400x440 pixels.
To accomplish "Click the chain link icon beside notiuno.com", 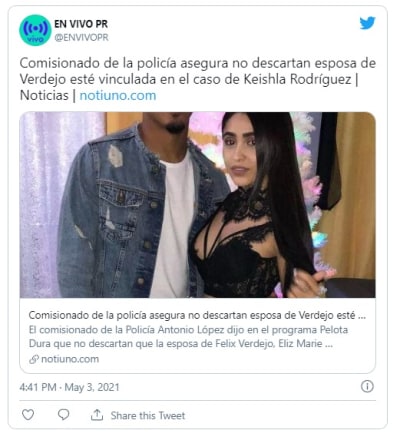I will point(34,359).
